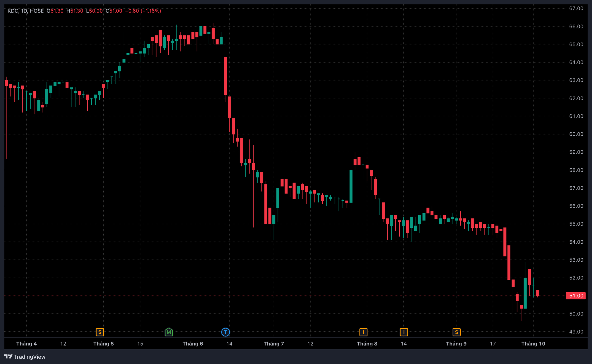This screenshot has width=592, height=364.
Task: Click the change value −0.60 (−1.16%)
Action: pyautogui.click(x=143, y=11)
